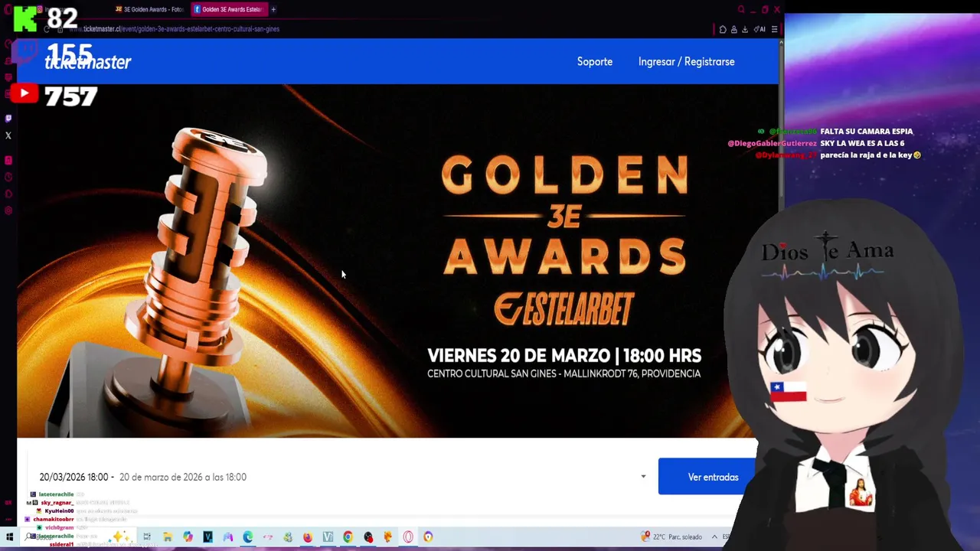Select the 20/03/2026 18:00 date option
The width and height of the screenshot is (980, 551).
[x=143, y=477]
